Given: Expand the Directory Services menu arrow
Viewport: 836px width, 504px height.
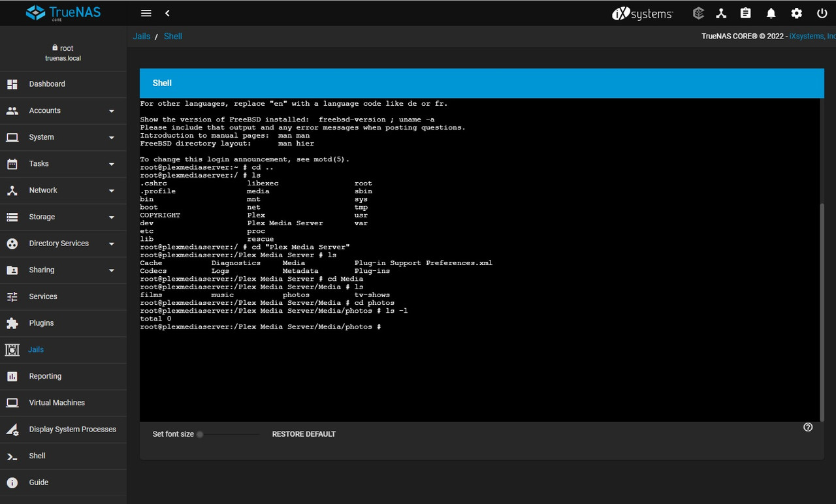Looking at the screenshot, I should click(112, 244).
